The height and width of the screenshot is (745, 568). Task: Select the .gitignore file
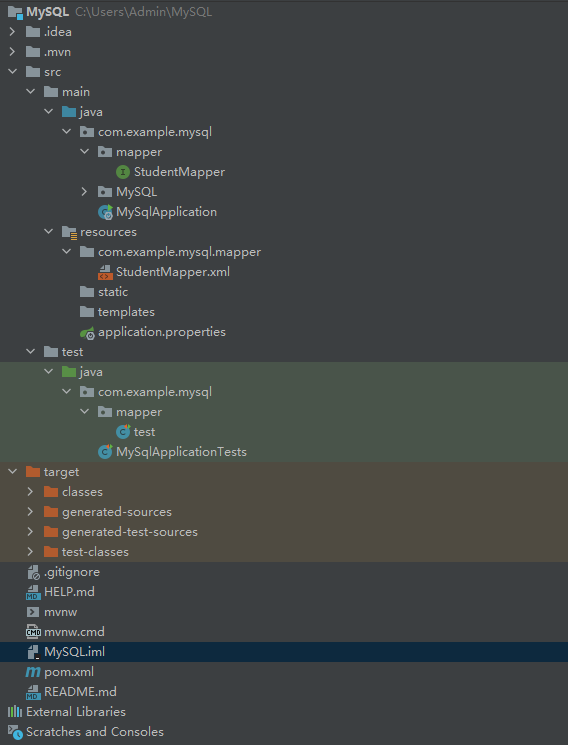72,572
